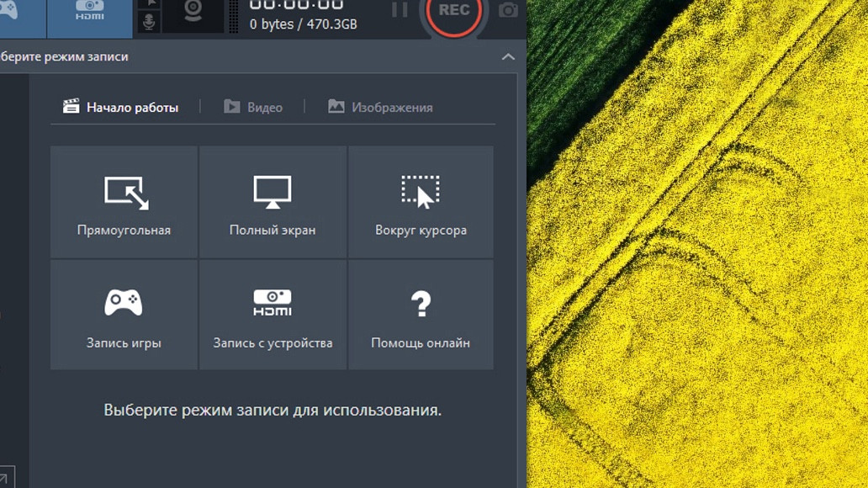Take a screenshot with the camera icon
Viewport: 868px width, 488px height.
point(508,10)
